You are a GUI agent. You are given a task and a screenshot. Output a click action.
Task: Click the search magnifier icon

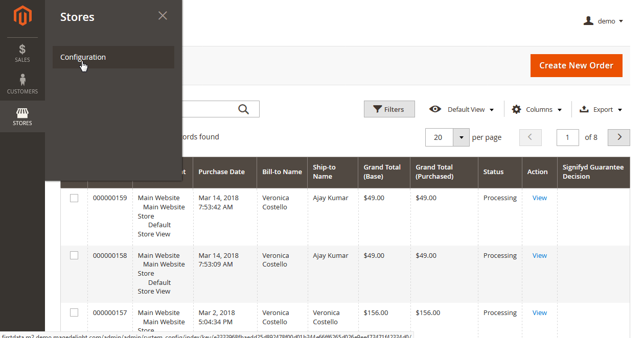(244, 109)
